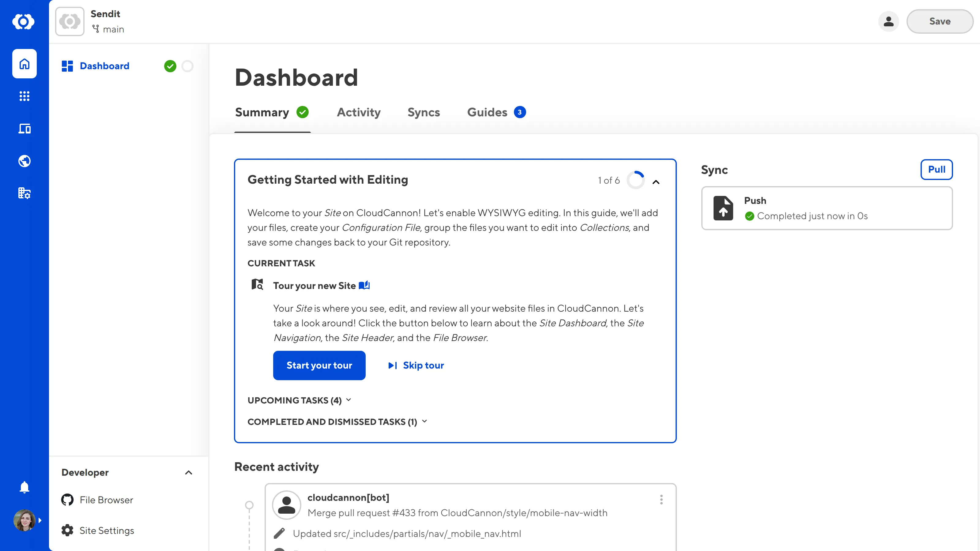Open notifications via the bell icon
Screen dimensions: 980x551
point(24,487)
